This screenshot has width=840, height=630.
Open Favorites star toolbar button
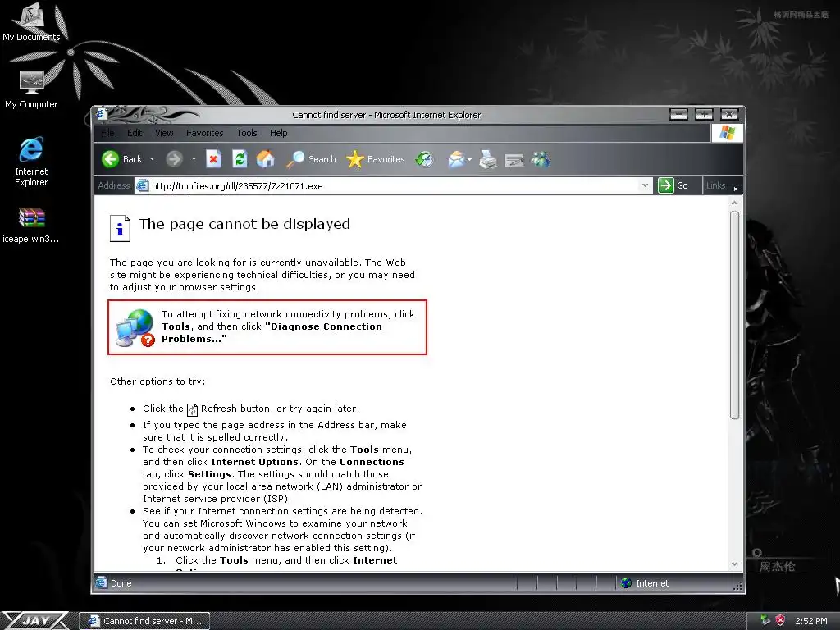(375, 159)
